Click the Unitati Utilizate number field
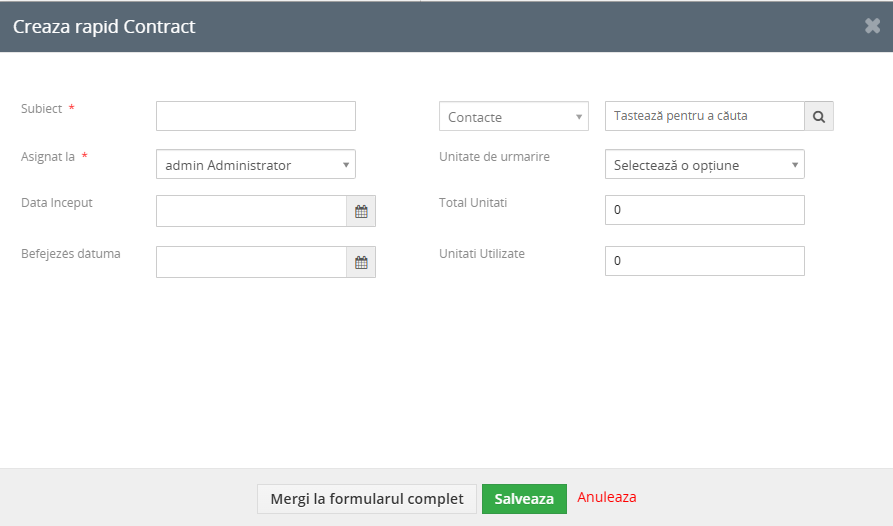Viewport: 893px width, 526px height. 704,261
